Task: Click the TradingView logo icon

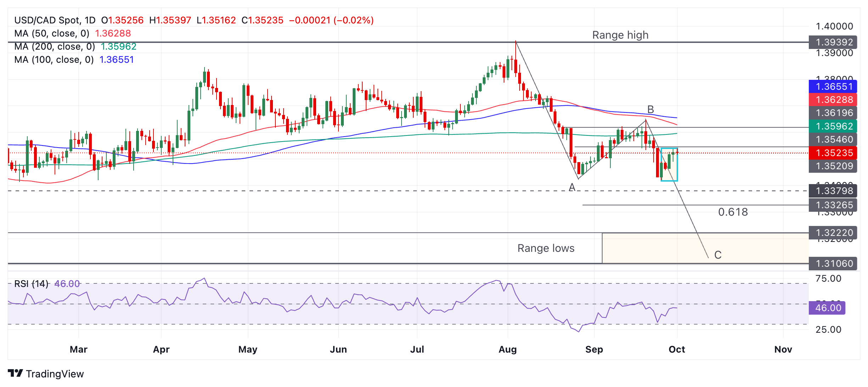Action: (15, 373)
